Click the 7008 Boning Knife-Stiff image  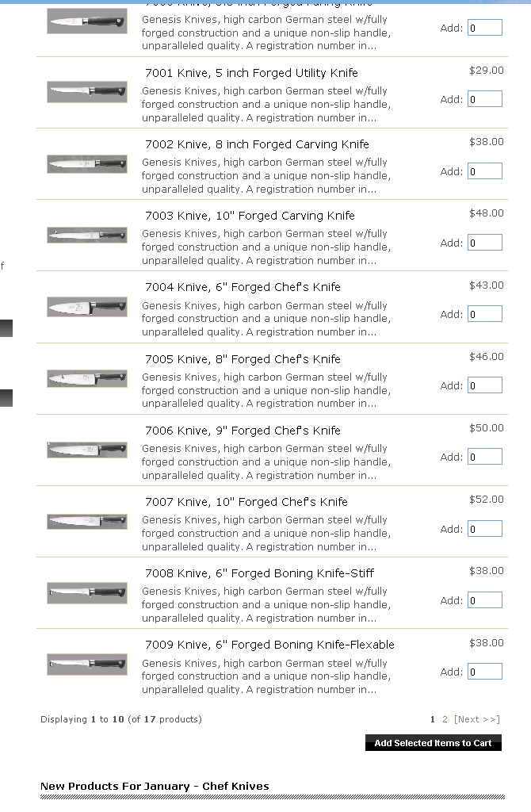(87, 592)
